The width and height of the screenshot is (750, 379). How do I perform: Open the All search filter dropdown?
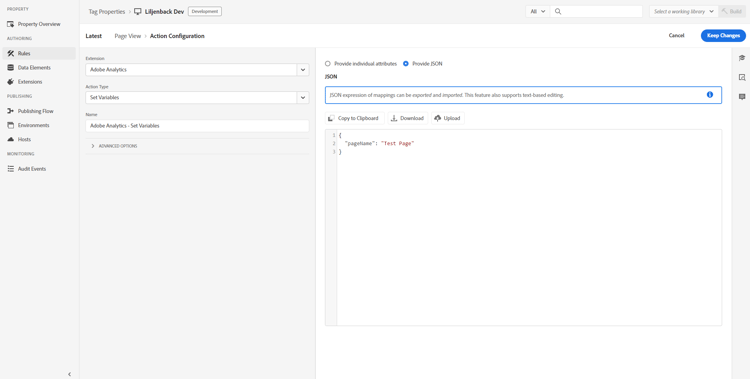point(538,11)
